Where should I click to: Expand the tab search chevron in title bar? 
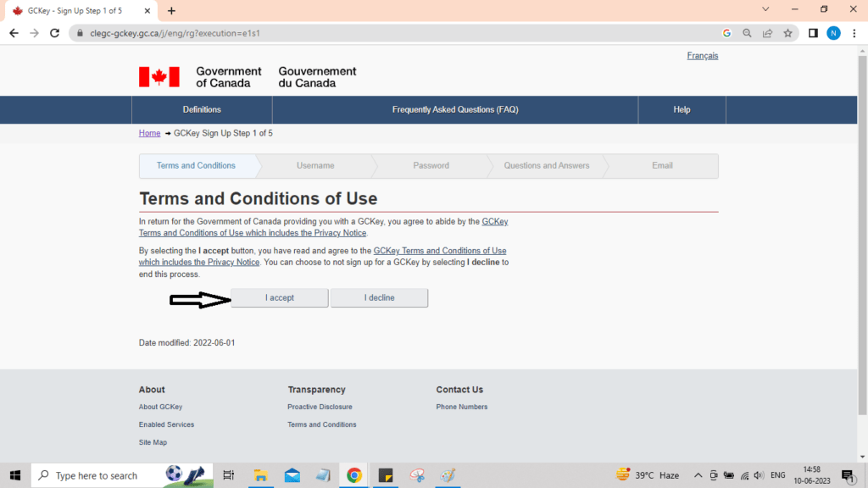tap(765, 9)
